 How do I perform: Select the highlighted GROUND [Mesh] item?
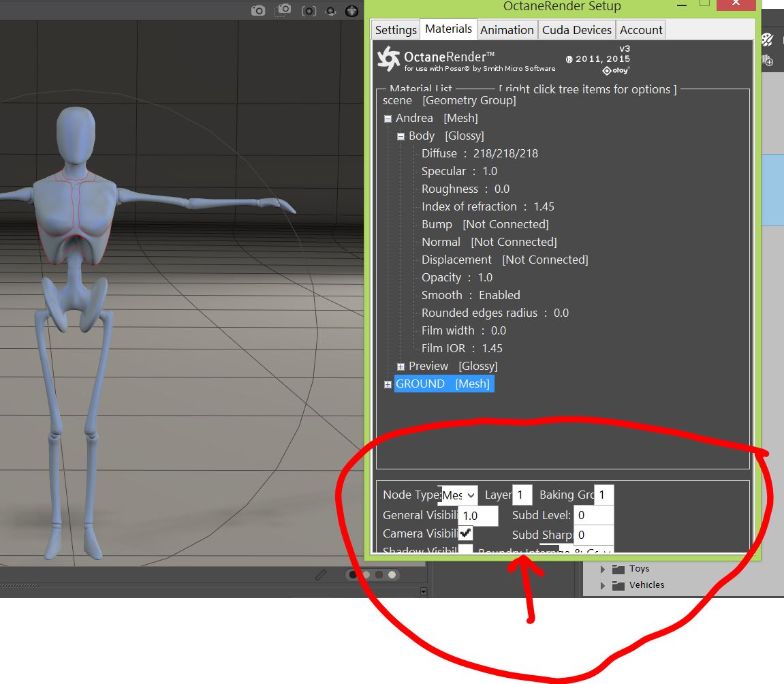[x=444, y=384]
